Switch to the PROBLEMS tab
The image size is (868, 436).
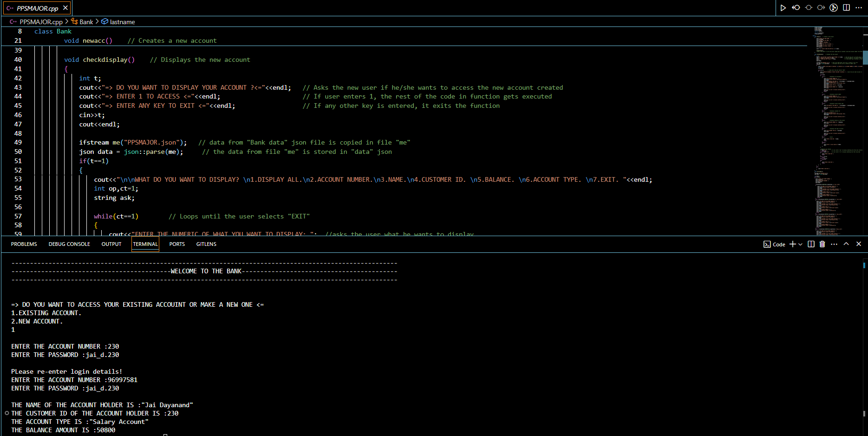pyautogui.click(x=24, y=244)
